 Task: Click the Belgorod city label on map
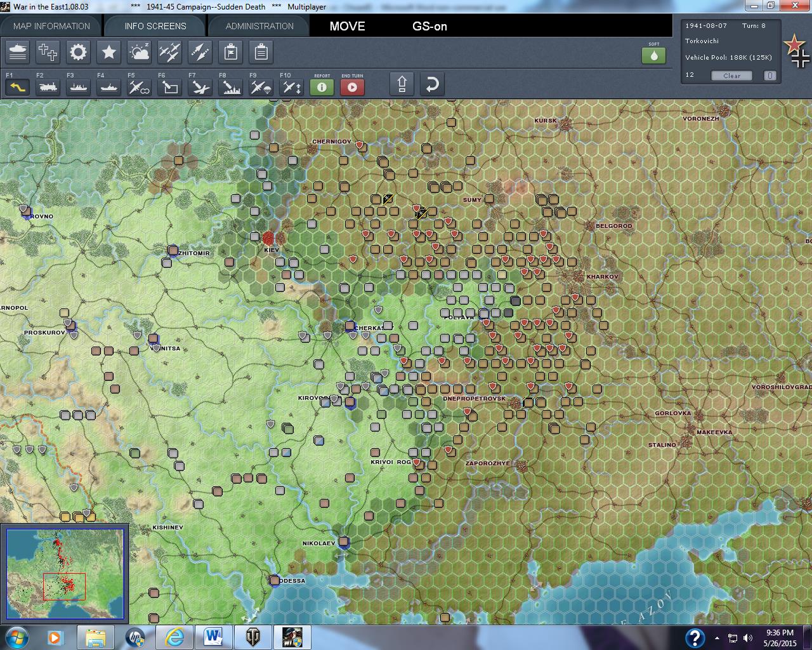coord(613,225)
